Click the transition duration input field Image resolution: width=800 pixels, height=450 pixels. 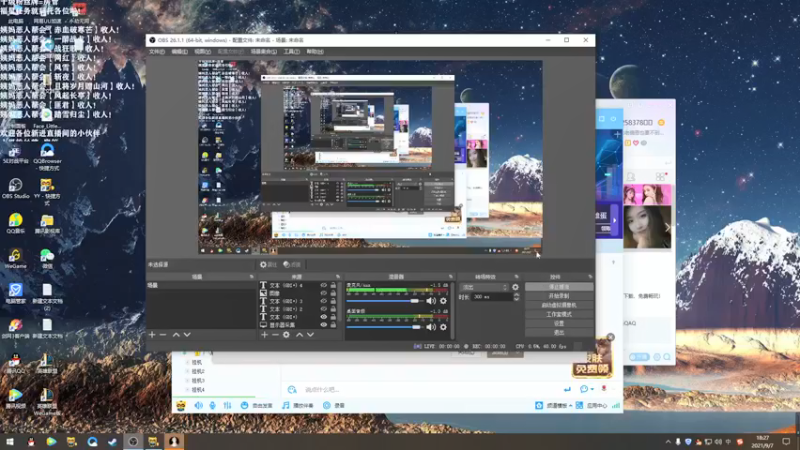[491, 297]
